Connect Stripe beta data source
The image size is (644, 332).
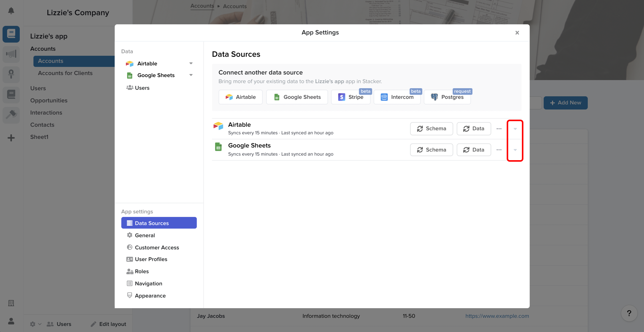click(x=351, y=97)
